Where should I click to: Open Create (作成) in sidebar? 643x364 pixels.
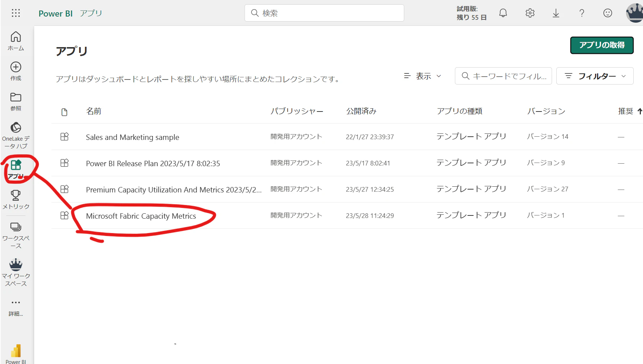click(x=16, y=71)
